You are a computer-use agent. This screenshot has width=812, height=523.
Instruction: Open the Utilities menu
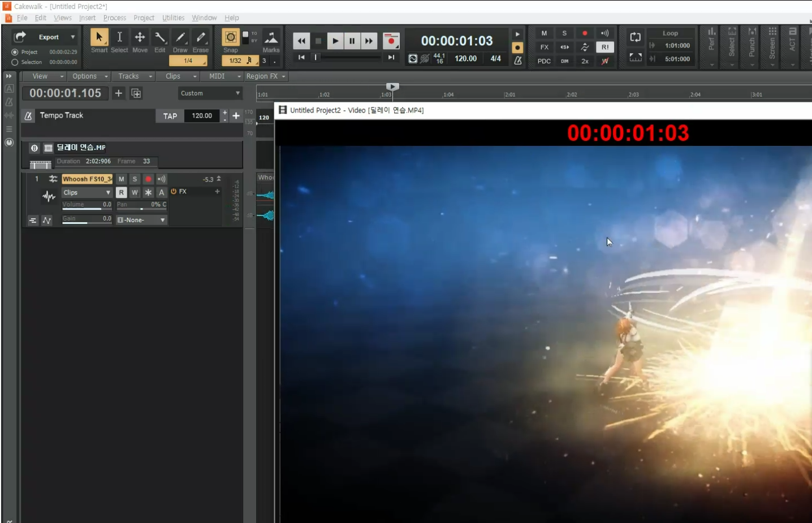173,18
